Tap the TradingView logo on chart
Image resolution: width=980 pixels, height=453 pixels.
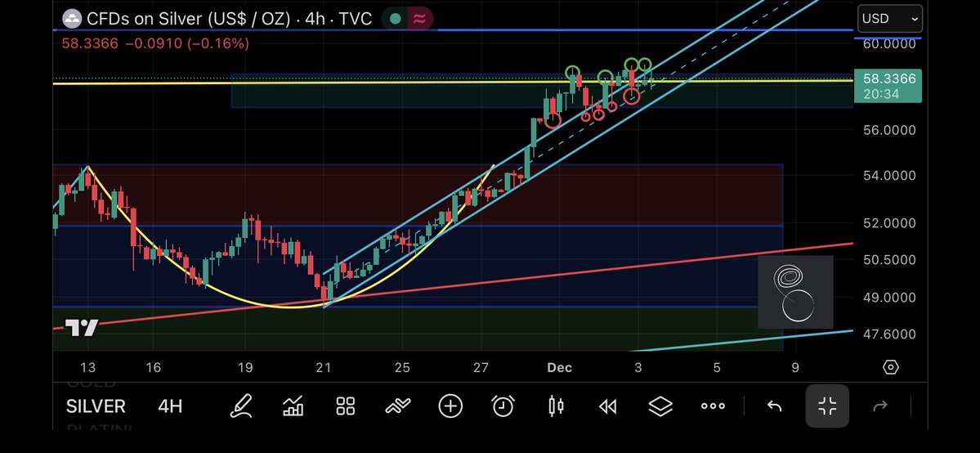(82, 328)
